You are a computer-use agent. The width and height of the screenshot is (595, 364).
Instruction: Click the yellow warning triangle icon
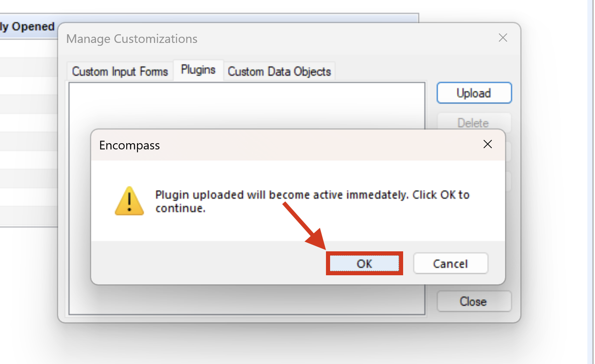[129, 201]
